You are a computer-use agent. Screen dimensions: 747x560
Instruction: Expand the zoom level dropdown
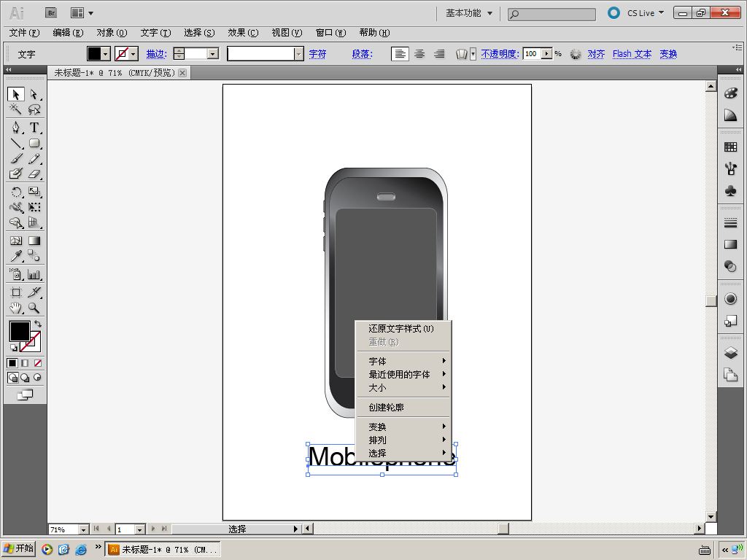coord(82,529)
